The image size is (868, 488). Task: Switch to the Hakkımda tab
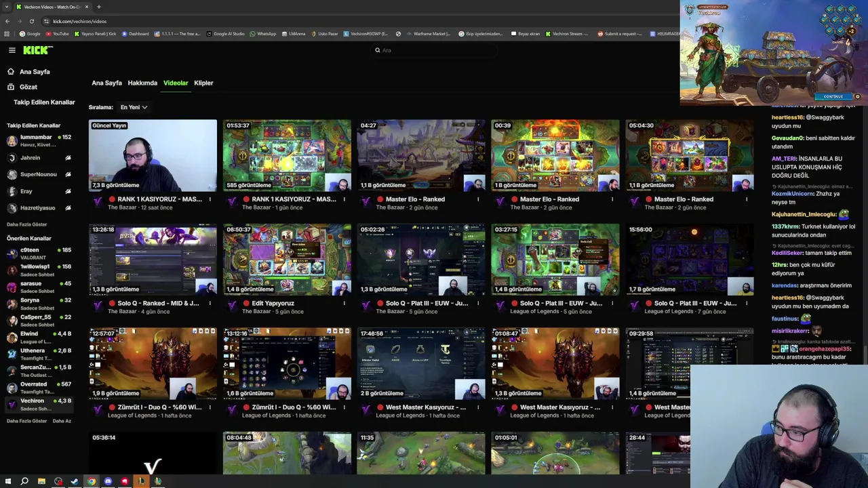[x=142, y=83]
